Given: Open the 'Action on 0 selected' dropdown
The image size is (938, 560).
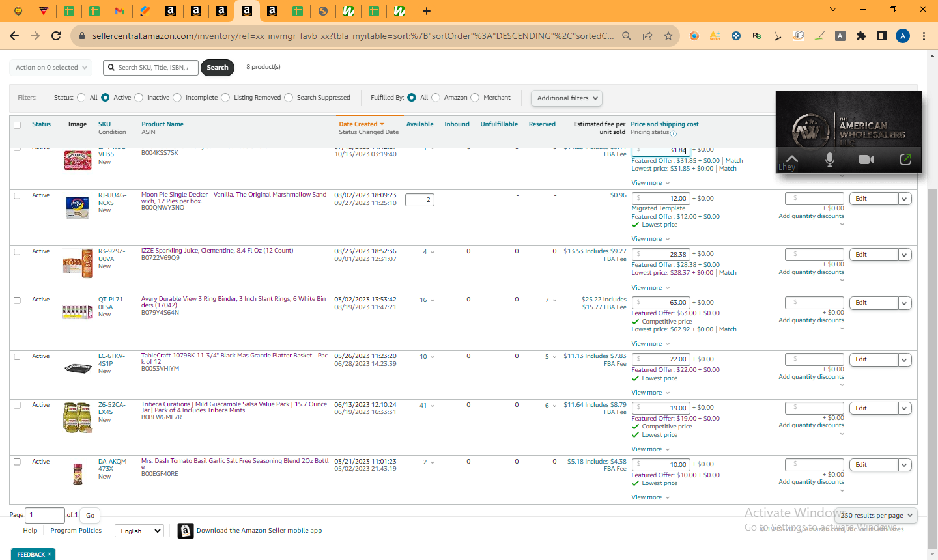Looking at the screenshot, I should tap(51, 68).
